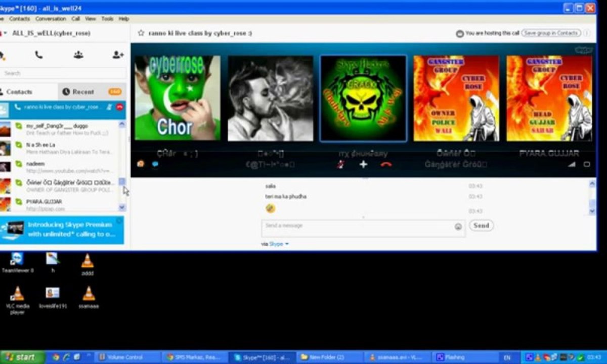This screenshot has height=364, width=607.
Task: Click the add contact icon
Action: [118, 55]
